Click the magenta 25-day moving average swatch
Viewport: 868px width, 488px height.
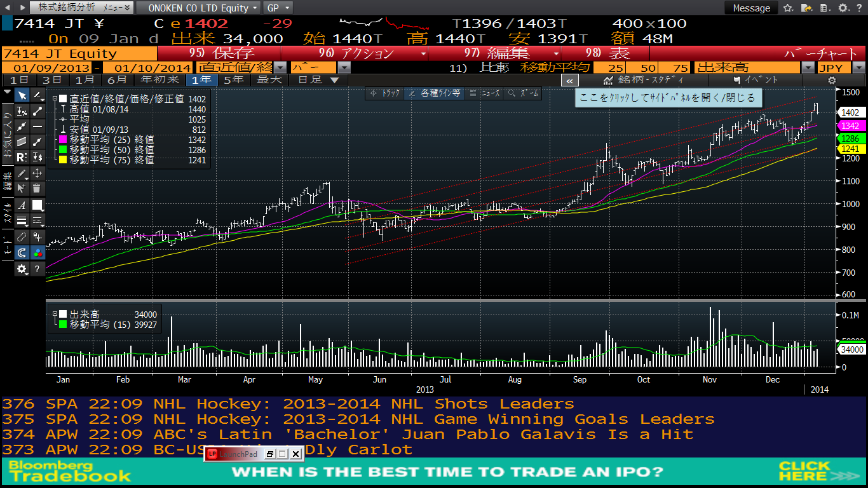[x=63, y=140]
